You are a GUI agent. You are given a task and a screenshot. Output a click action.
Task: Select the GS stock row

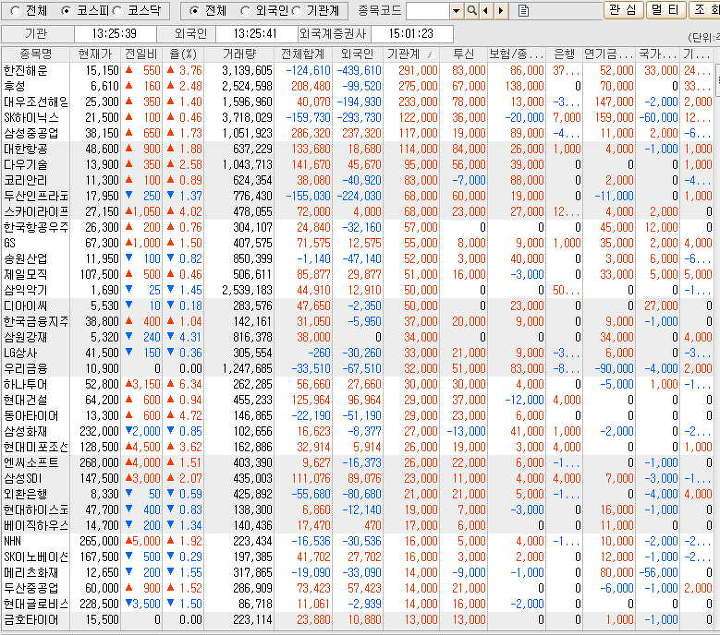point(358,243)
